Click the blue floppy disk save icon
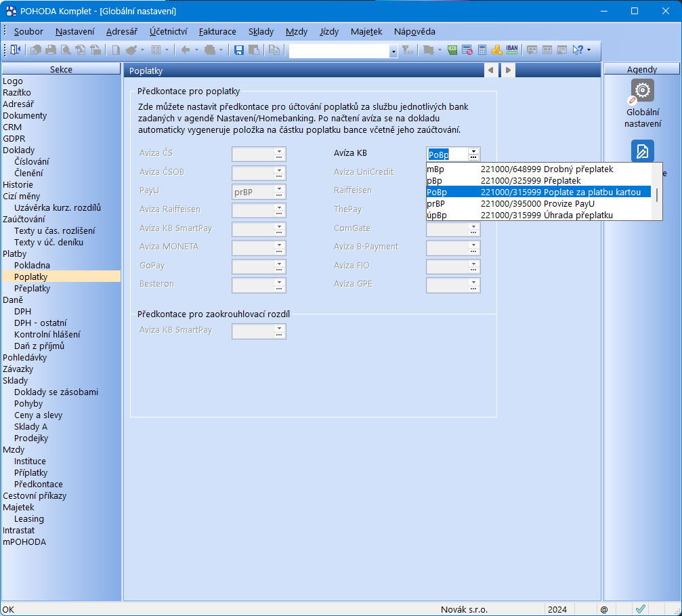 (239, 50)
